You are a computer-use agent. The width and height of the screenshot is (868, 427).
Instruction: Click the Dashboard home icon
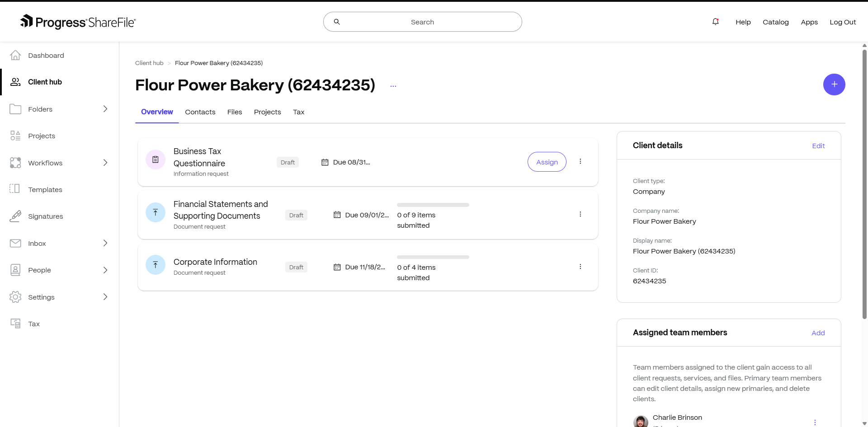click(15, 55)
